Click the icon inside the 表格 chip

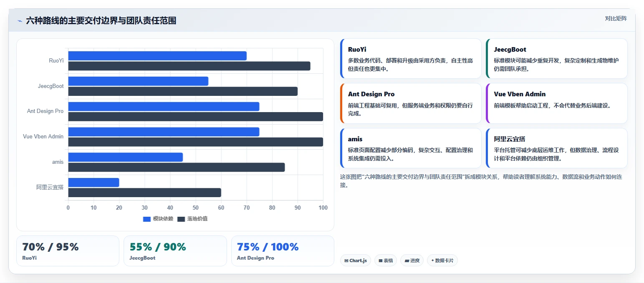[x=381, y=261]
